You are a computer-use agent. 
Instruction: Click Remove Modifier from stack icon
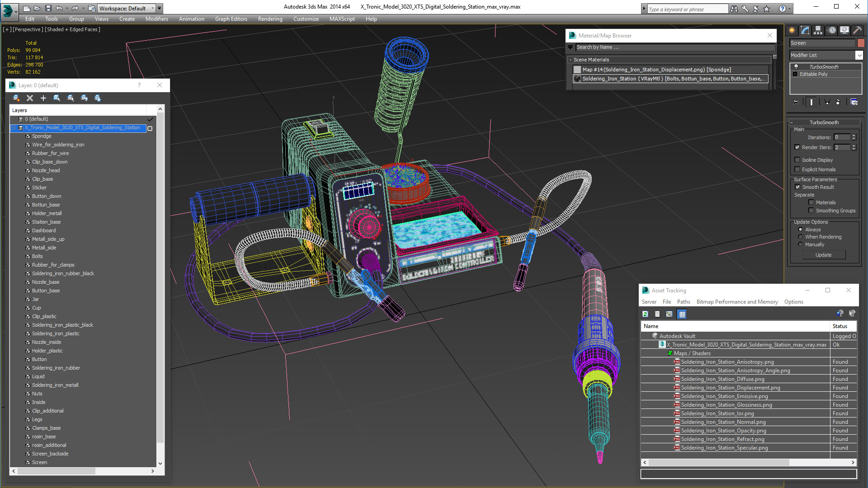point(838,102)
